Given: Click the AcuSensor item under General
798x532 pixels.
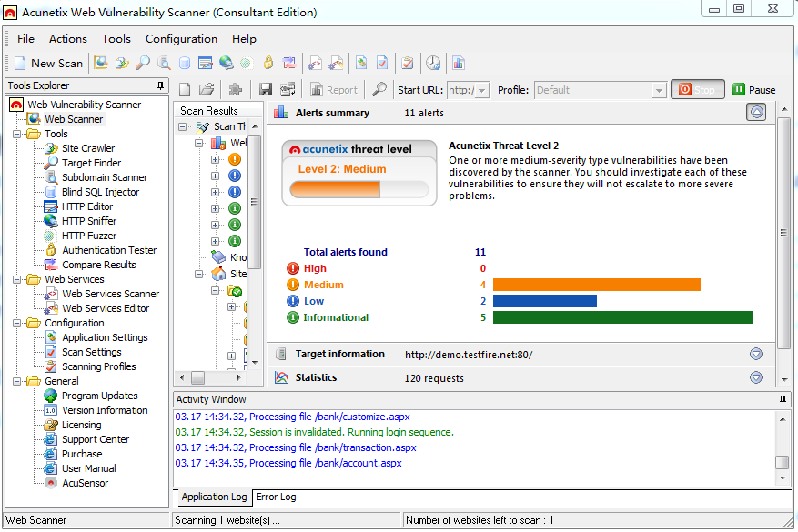Looking at the screenshot, I should [85, 483].
